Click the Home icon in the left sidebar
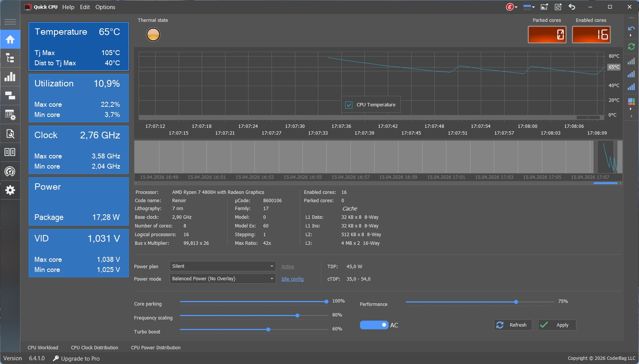Viewport: 639px width, 364px height. [x=10, y=40]
